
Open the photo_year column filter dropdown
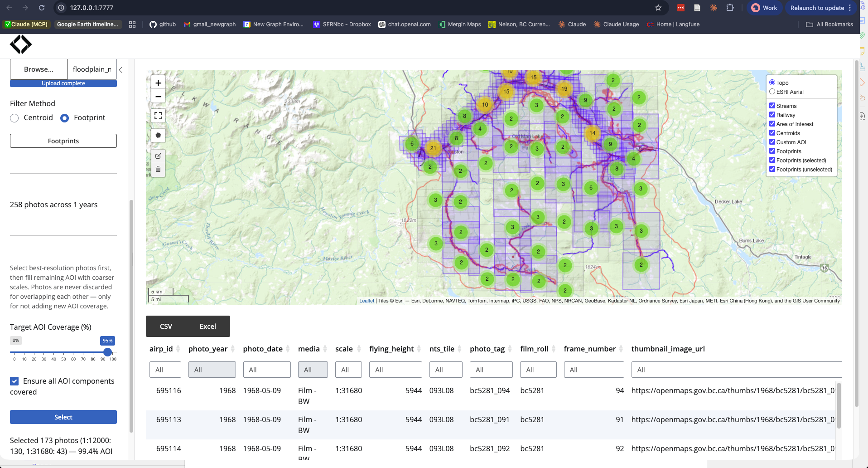(x=212, y=370)
